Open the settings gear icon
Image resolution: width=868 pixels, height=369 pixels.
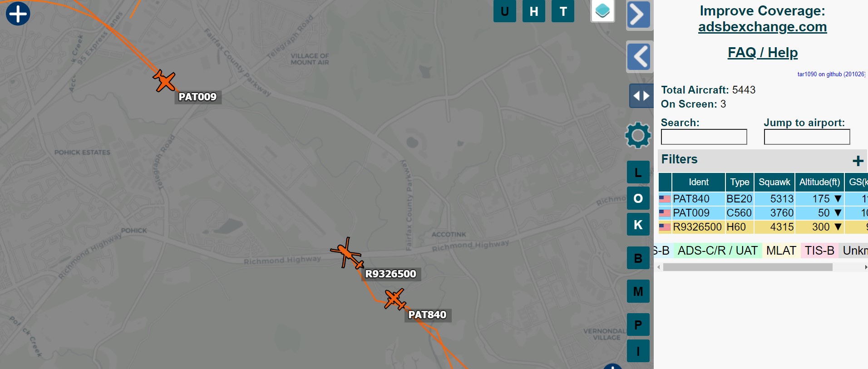(x=638, y=135)
